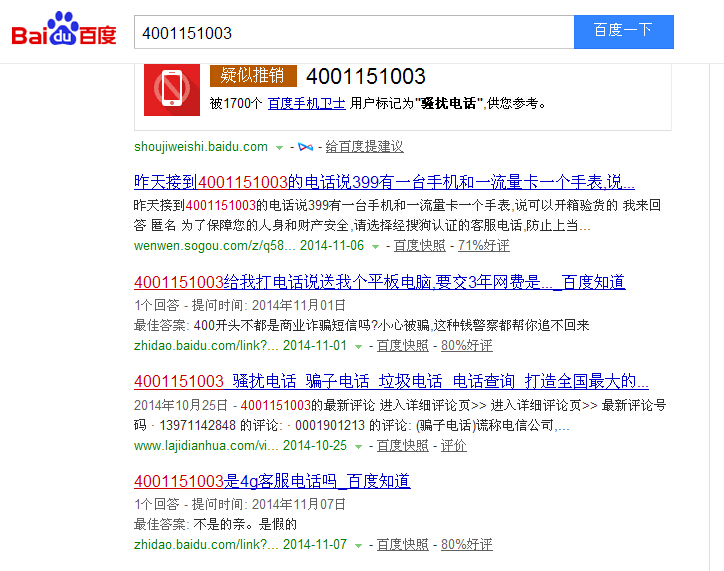Click the zhidao.baidu.com/link?... 2014-11-07 URL text
Viewport: 724px width, 571px height.
(206, 545)
